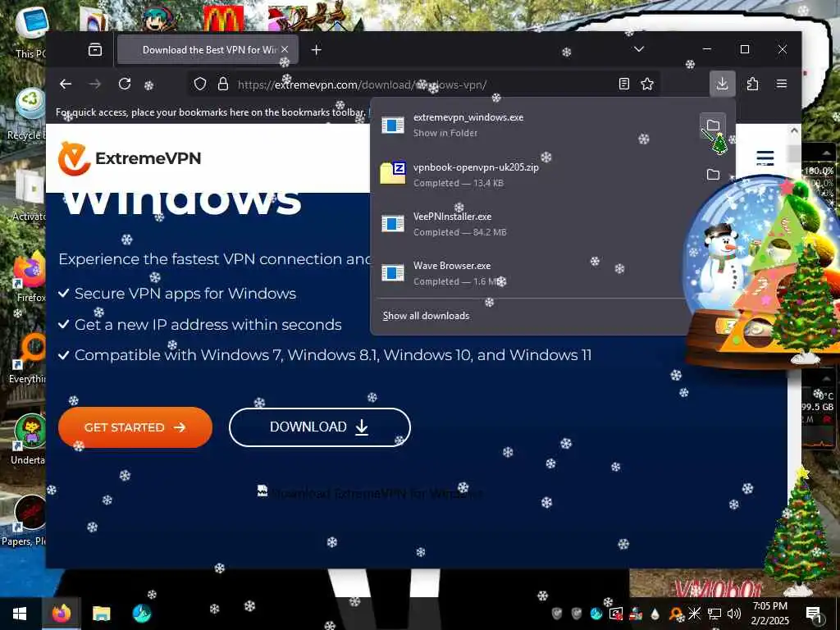Screen dimensions: 840x630
Task: Click Firefox icon in taskbar
Action: pyautogui.click(x=61, y=614)
